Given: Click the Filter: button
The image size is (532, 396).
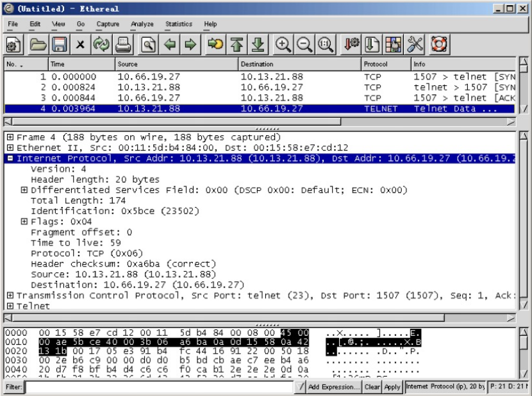Looking at the screenshot, I should click(x=14, y=387).
